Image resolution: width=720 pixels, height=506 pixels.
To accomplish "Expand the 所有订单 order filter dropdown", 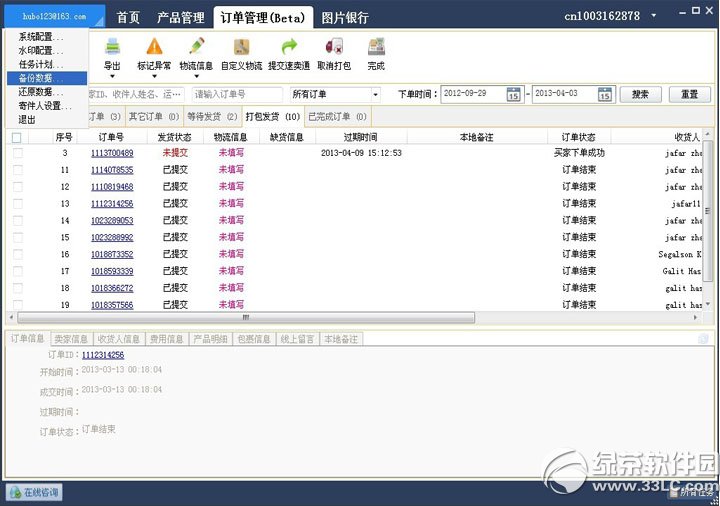I will (376, 95).
